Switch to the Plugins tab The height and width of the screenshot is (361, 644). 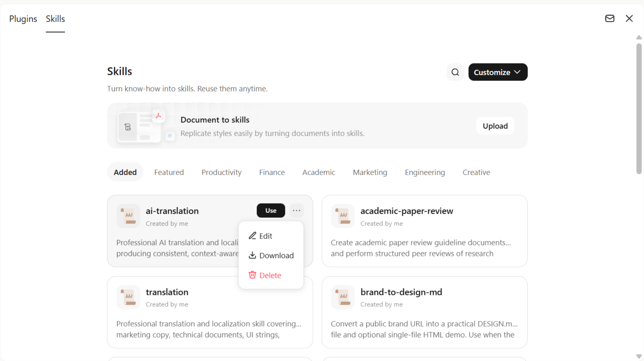click(x=23, y=19)
